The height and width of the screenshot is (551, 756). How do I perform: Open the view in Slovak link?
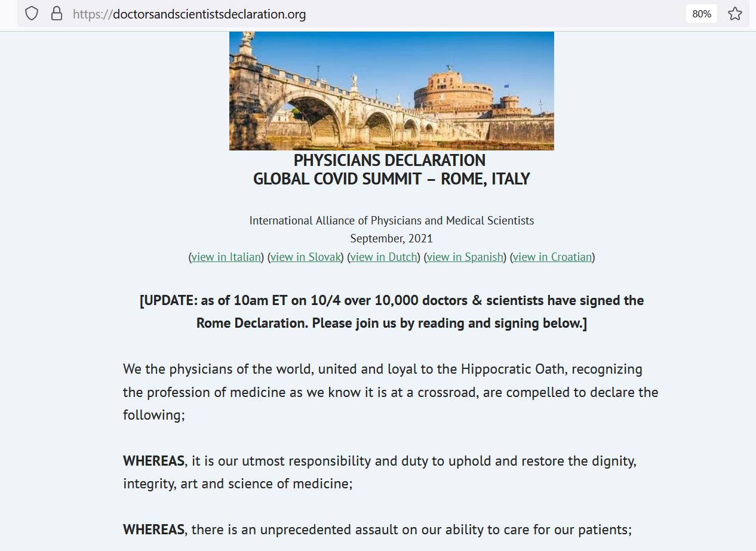click(305, 257)
